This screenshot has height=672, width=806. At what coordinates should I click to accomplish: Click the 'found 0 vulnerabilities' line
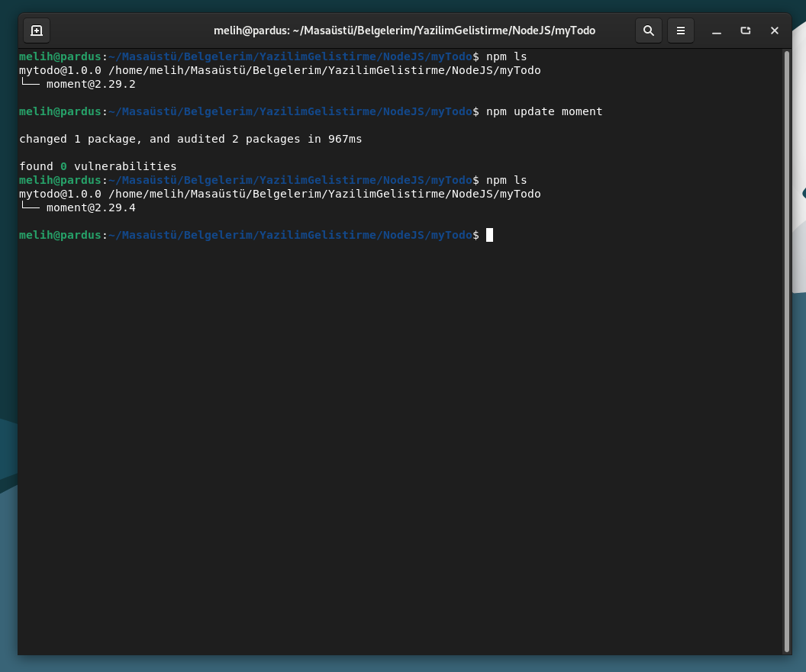tap(98, 166)
